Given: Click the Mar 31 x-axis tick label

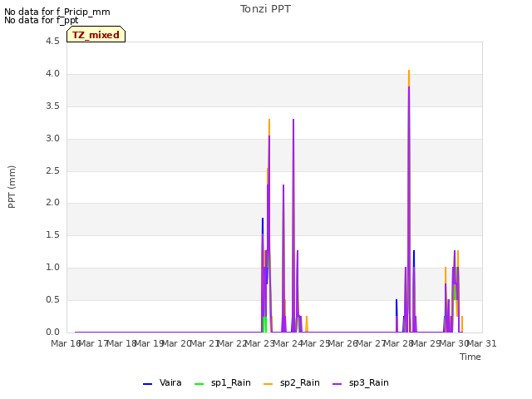Looking at the screenshot, I should pos(482,343).
